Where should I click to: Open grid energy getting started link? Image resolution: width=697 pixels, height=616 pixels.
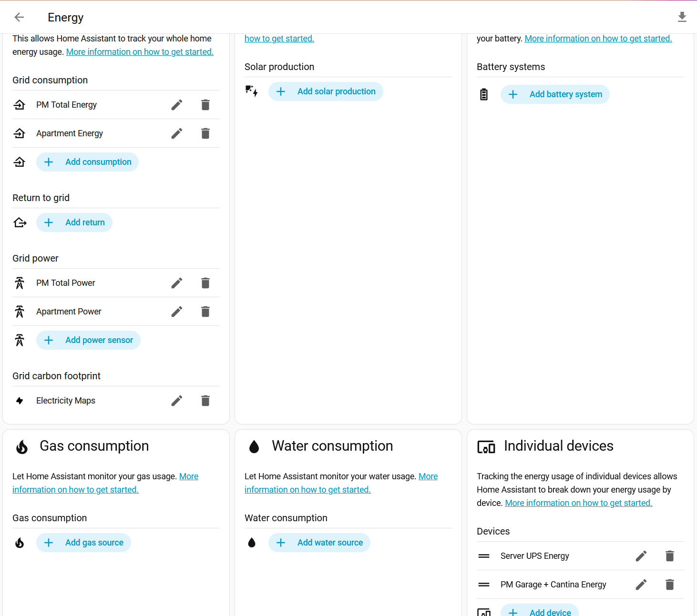click(140, 52)
